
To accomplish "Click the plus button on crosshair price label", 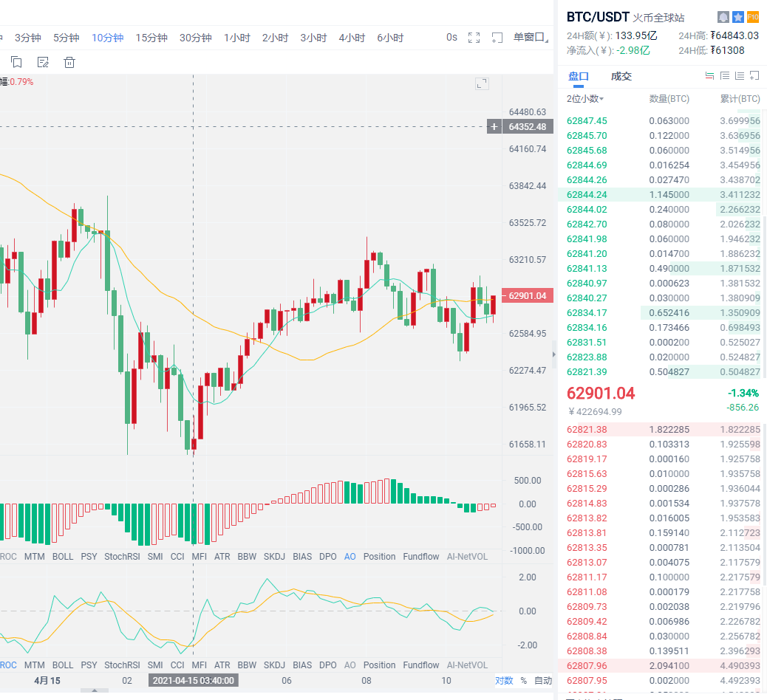I will pyautogui.click(x=494, y=127).
